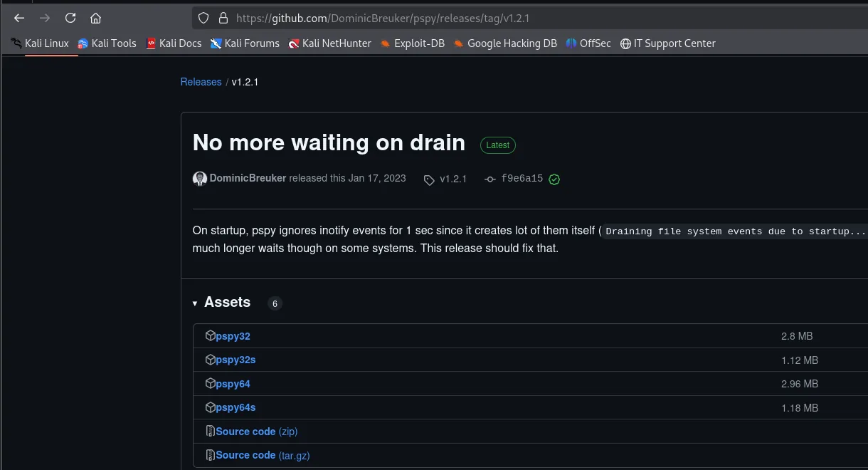Click the DominicBreuker avatar image
868x470 pixels.
pos(200,179)
